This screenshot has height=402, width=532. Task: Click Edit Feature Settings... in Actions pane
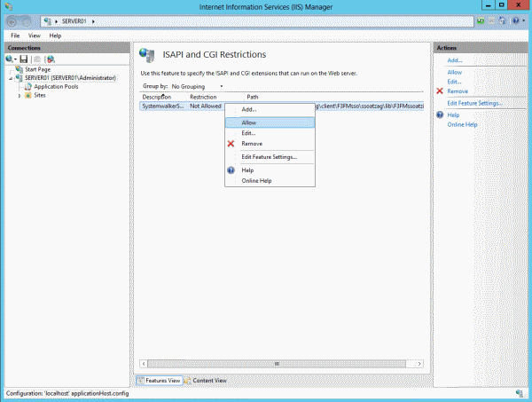475,103
